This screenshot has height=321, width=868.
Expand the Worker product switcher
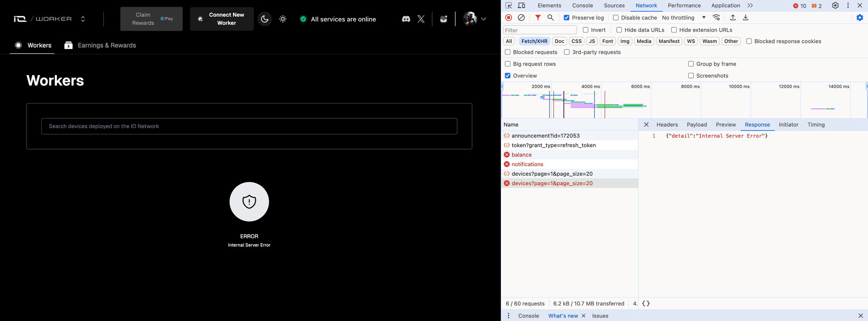click(83, 19)
